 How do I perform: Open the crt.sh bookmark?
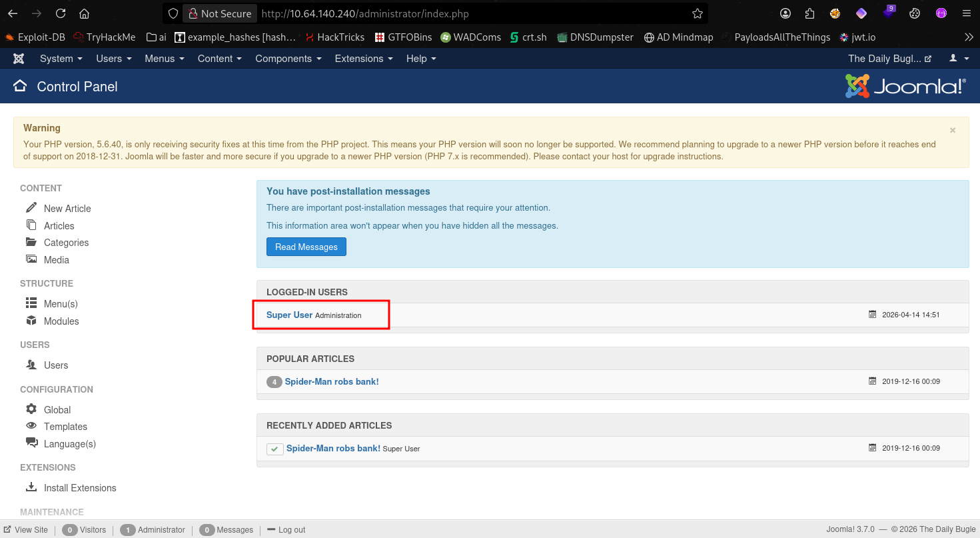click(x=528, y=37)
